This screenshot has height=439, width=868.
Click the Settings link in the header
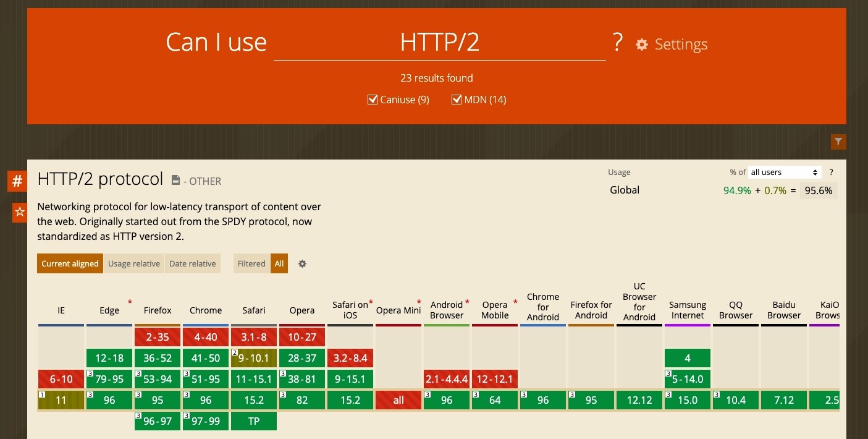pos(681,44)
